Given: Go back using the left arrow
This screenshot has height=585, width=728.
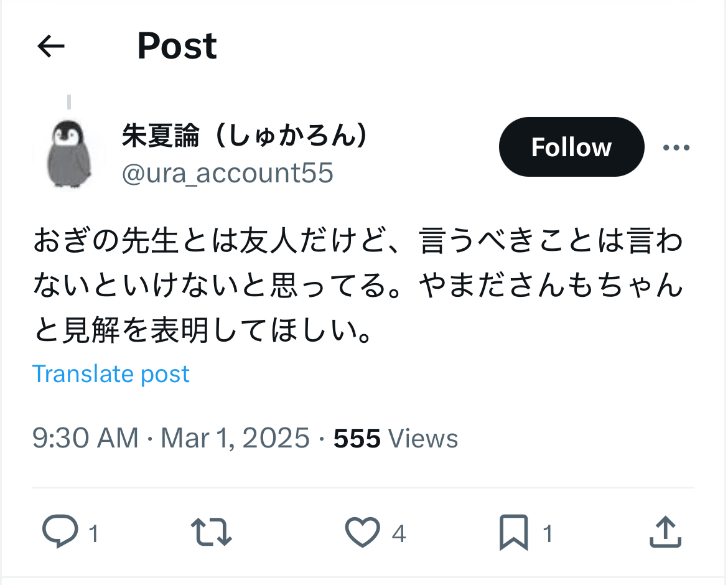Looking at the screenshot, I should [51, 46].
